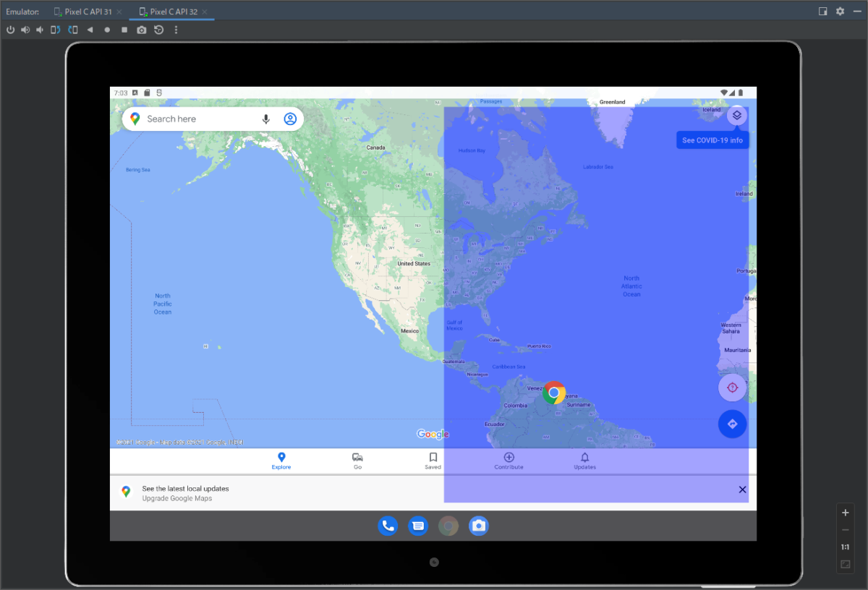868x590 pixels.
Task: Select the Go tab
Action: click(357, 461)
